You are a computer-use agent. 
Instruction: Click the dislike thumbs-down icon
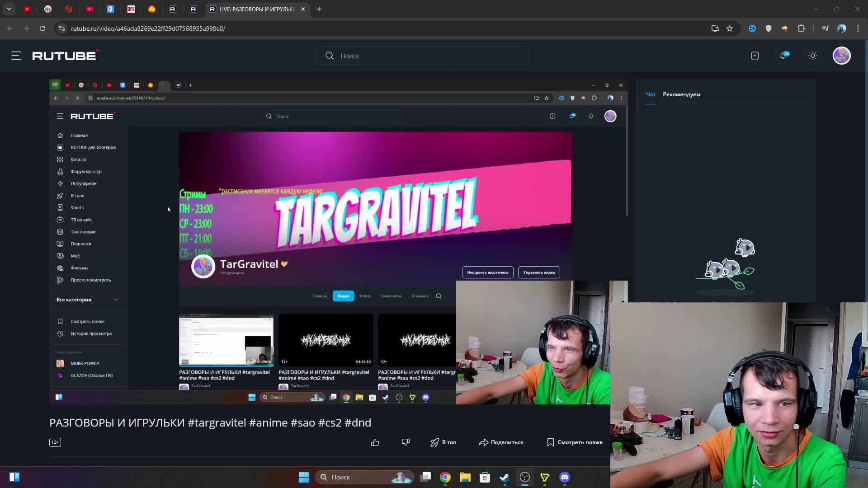click(406, 442)
